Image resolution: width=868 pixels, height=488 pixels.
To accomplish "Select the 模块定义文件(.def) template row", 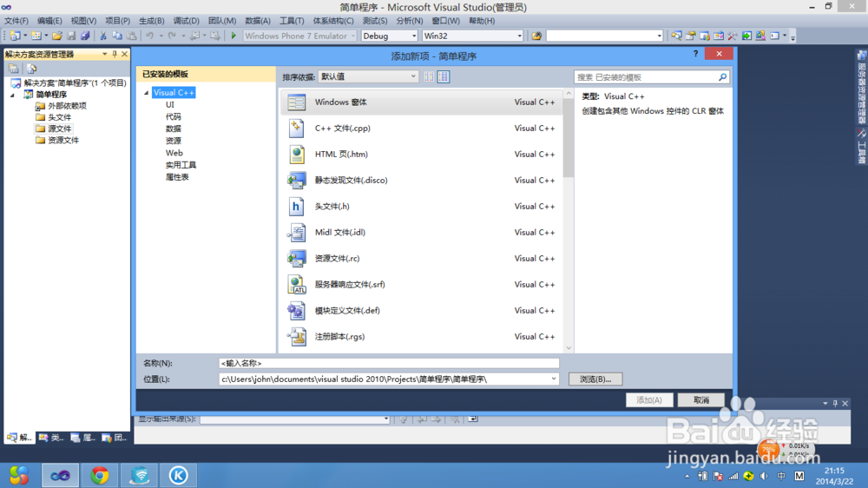I will pyautogui.click(x=421, y=310).
